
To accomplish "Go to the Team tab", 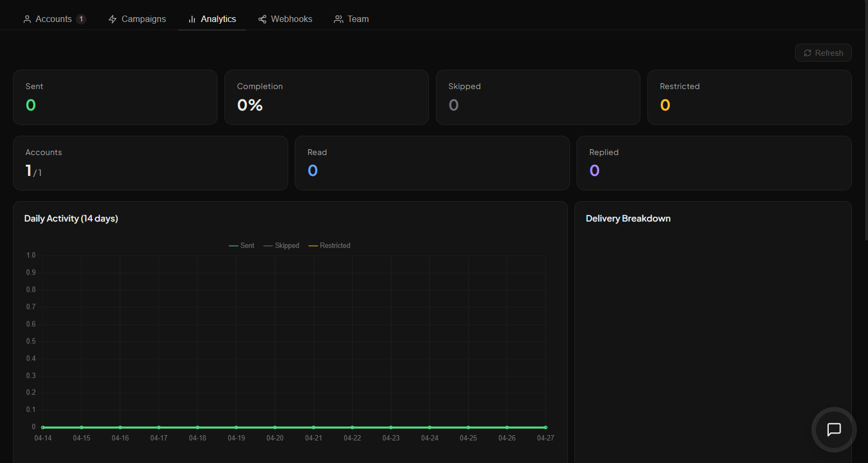I will (352, 19).
